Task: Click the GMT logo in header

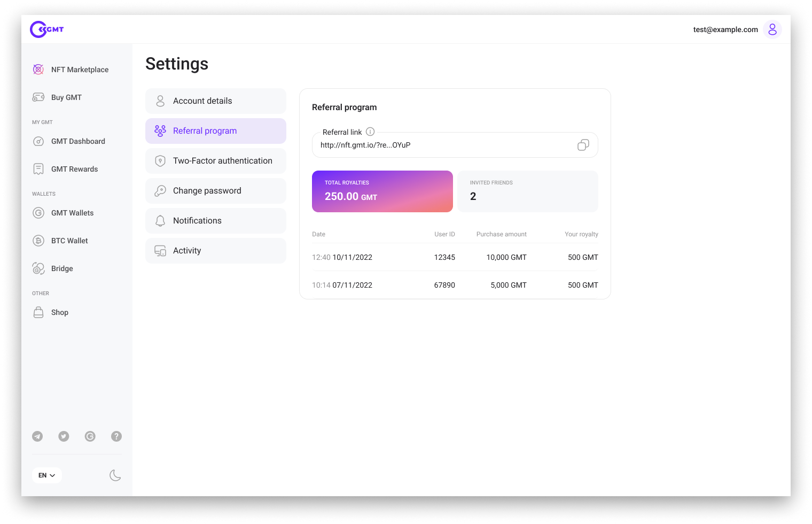Action: click(x=47, y=29)
